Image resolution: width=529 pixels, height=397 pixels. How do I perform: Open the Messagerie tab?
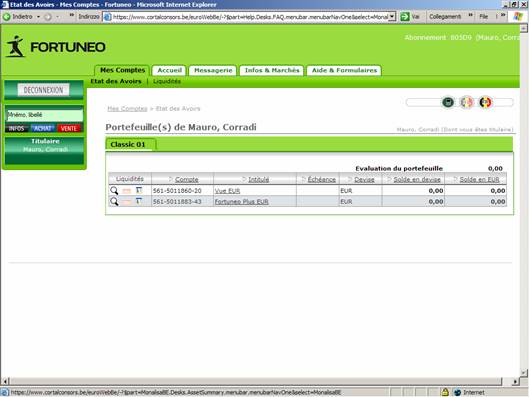213,70
